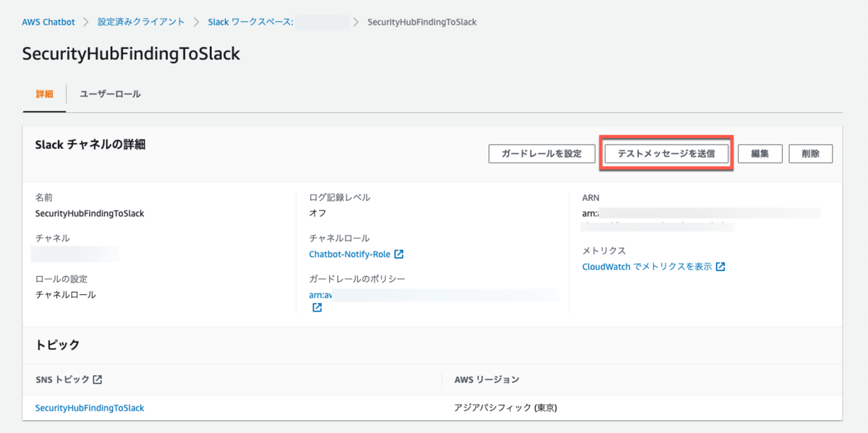Click the ARN label
The width and height of the screenshot is (868, 433).
(591, 197)
